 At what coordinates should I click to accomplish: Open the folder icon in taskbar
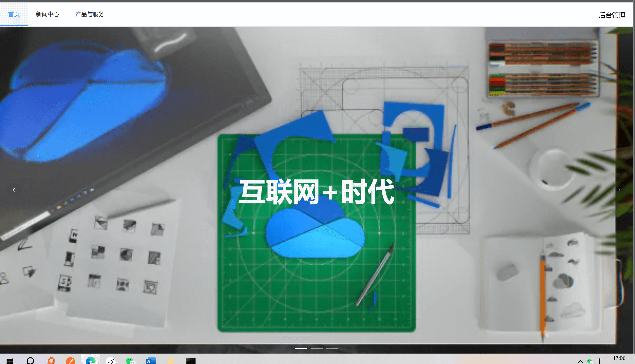coord(170,361)
